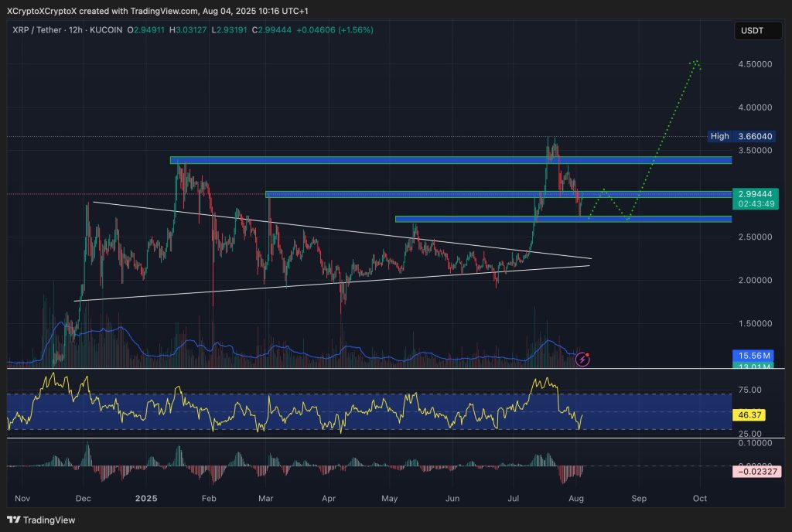Click the USDT currency button
The width and height of the screenshot is (792, 532).
tap(753, 31)
